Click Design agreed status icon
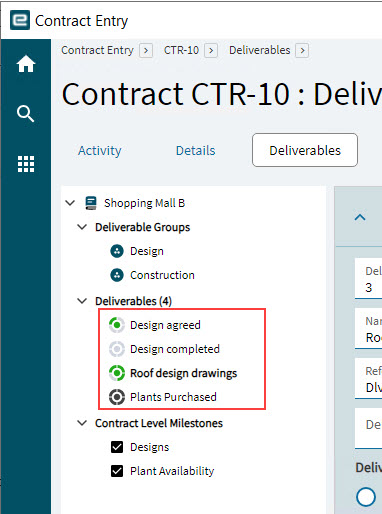 (x=117, y=325)
